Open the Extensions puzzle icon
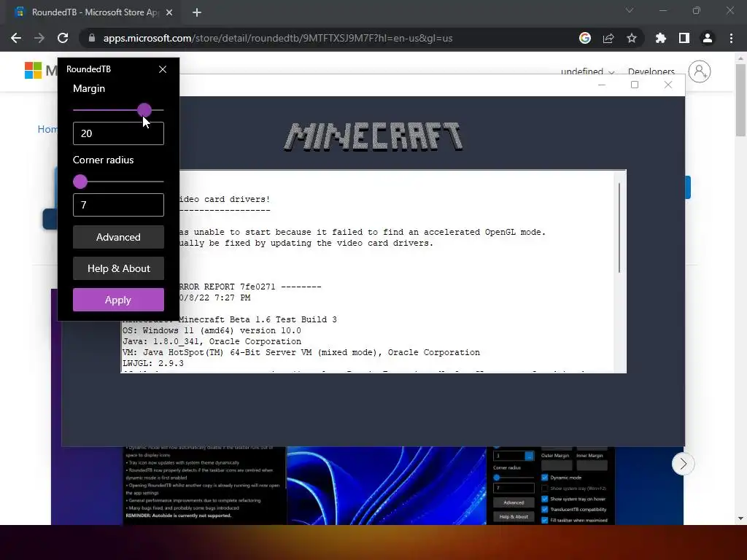 coord(661,38)
